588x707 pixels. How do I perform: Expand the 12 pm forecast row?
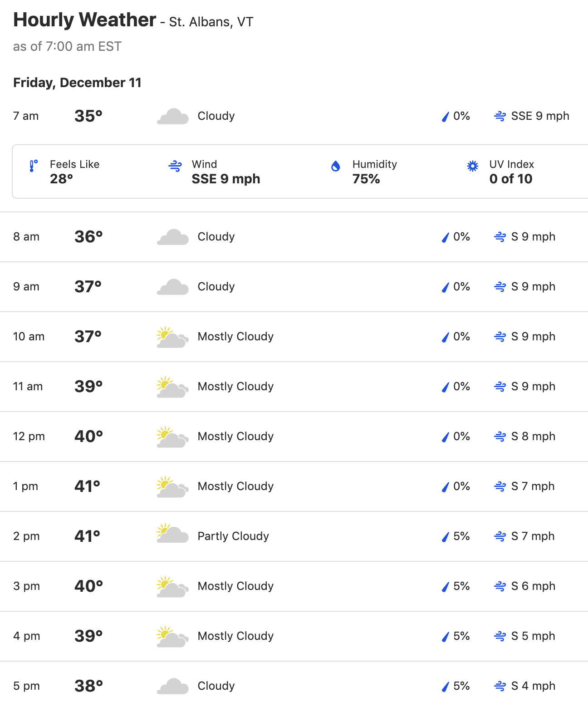(294, 437)
